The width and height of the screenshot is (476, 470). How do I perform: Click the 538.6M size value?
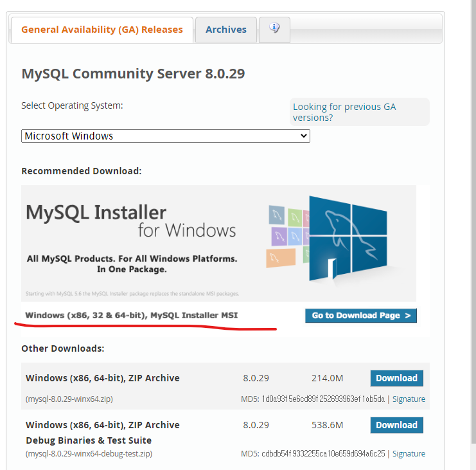tap(327, 425)
